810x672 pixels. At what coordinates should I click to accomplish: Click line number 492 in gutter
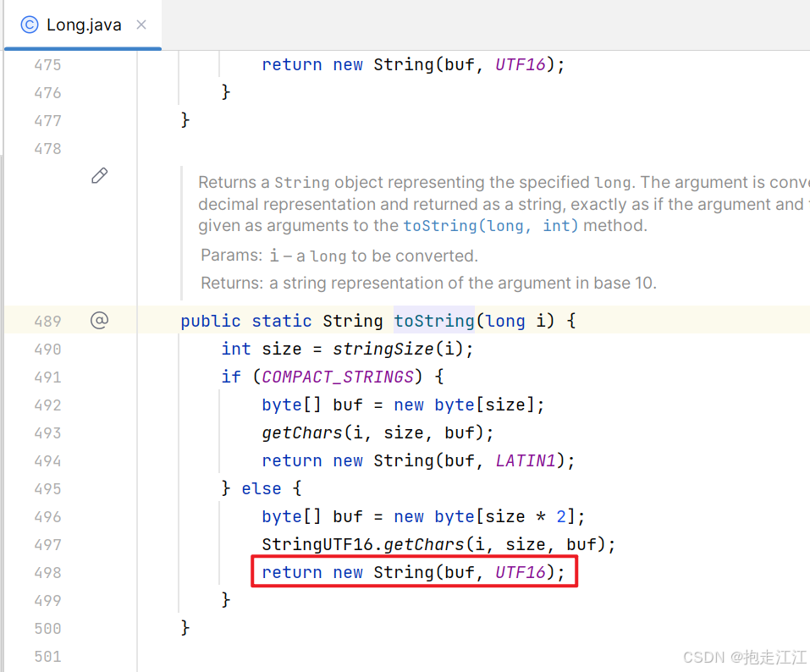click(47, 405)
